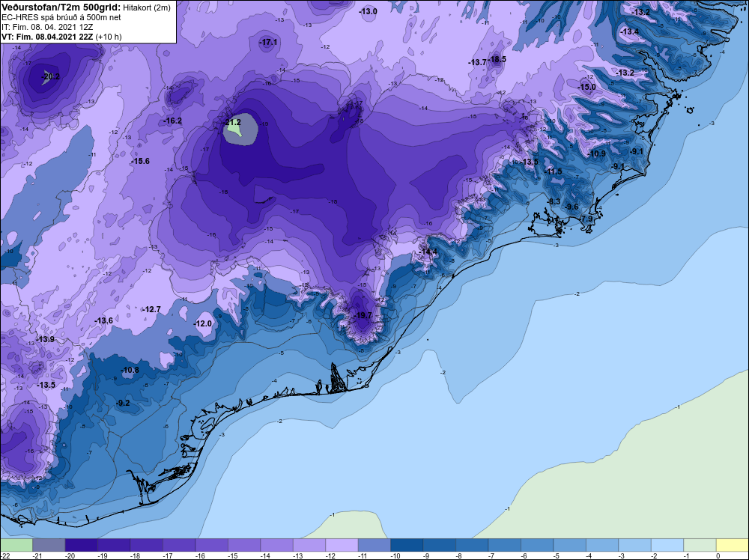Pick the dark blue -10 legend swatch
The image size is (749, 560).
point(407,545)
